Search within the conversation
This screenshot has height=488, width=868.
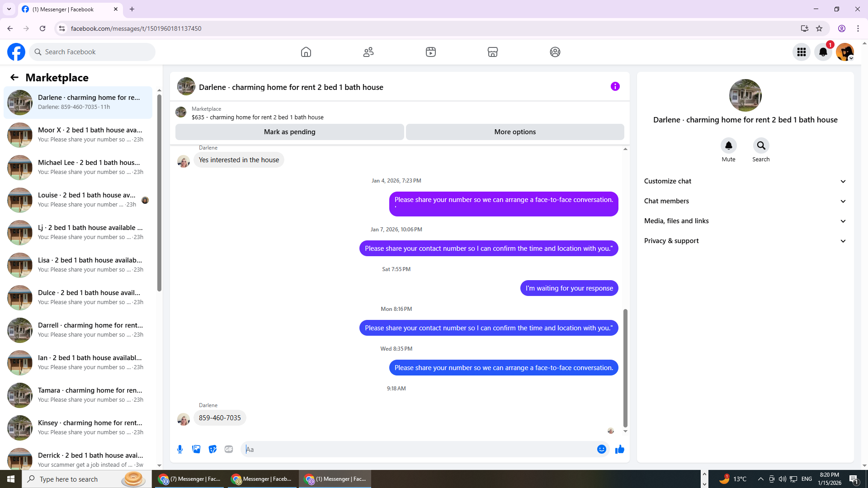click(x=761, y=146)
